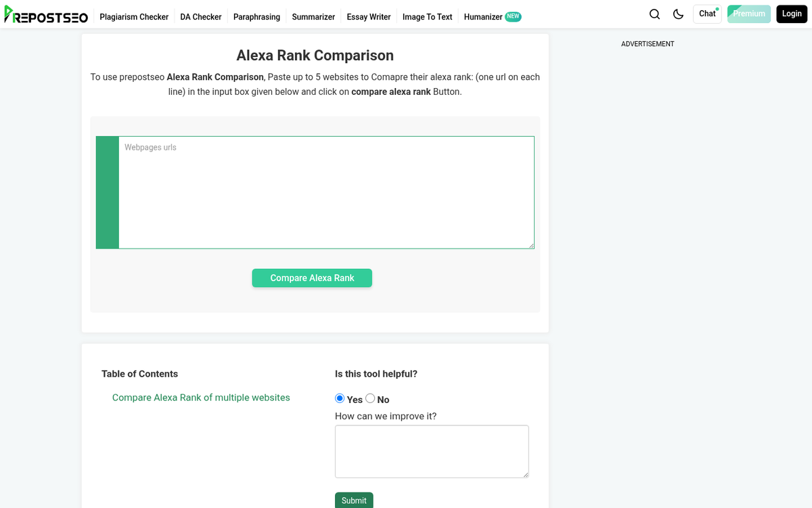This screenshot has height=508, width=812.
Task: Submit the improvement feedback
Action: click(x=354, y=500)
